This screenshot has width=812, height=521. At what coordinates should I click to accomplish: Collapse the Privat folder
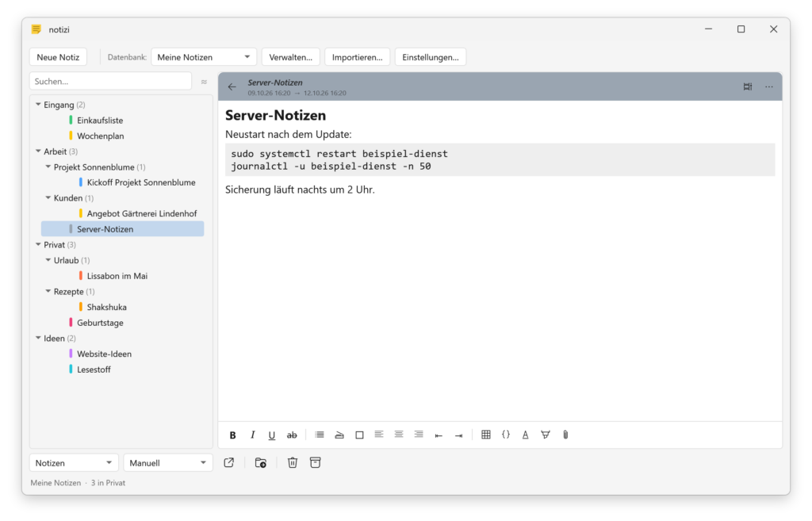click(x=38, y=244)
